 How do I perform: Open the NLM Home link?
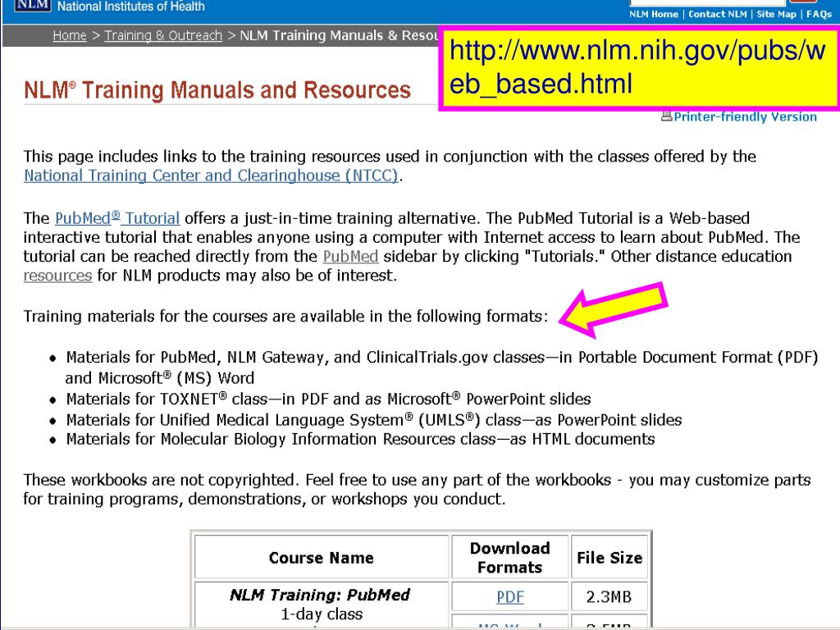(654, 15)
